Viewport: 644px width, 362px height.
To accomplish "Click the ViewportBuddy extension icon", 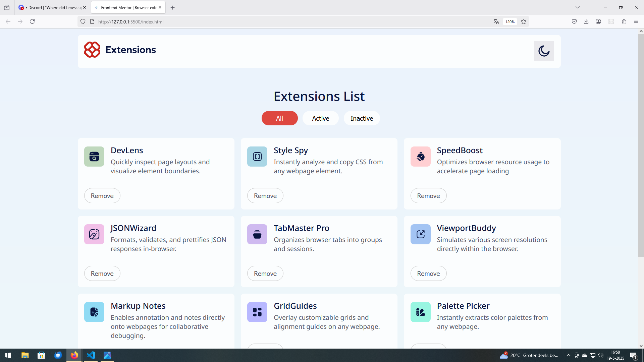I will (420, 234).
